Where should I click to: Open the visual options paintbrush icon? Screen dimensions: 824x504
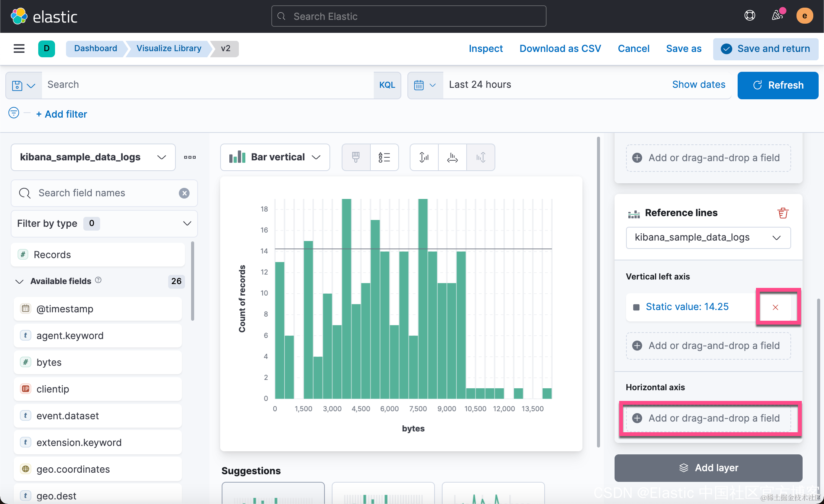tap(356, 157)
